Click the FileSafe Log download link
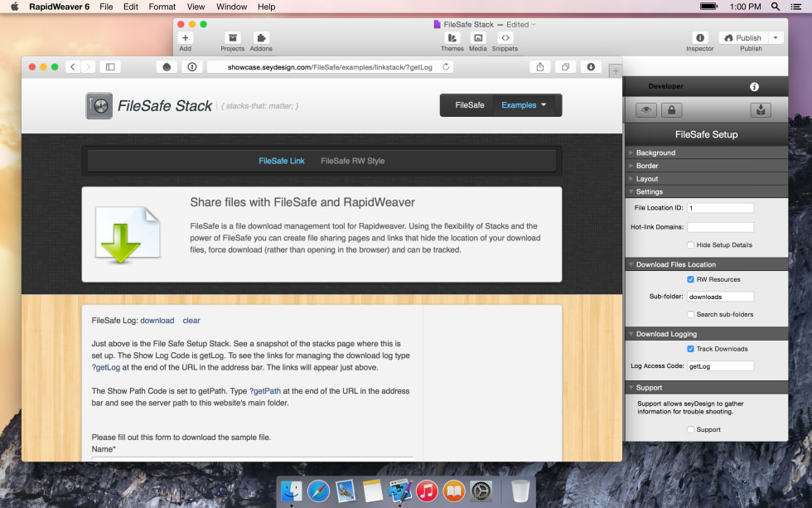This screenshot has width=812, height=508. [x=157, y=321]
